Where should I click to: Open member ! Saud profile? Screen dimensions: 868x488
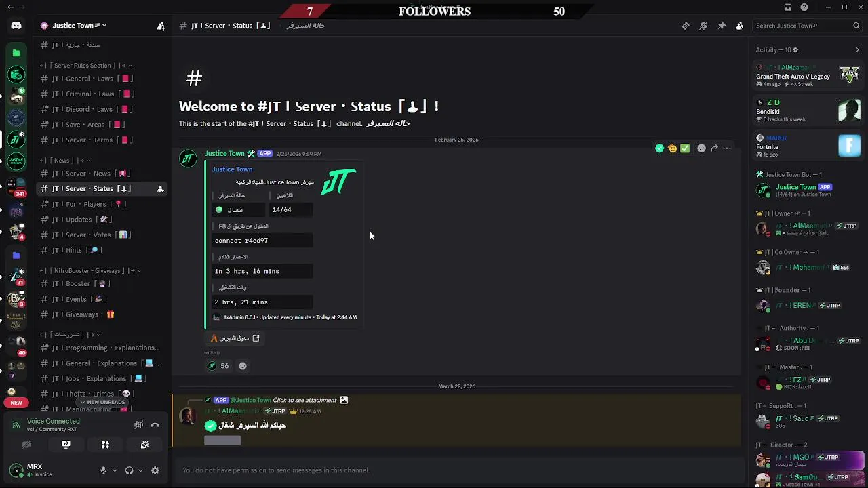808,421
